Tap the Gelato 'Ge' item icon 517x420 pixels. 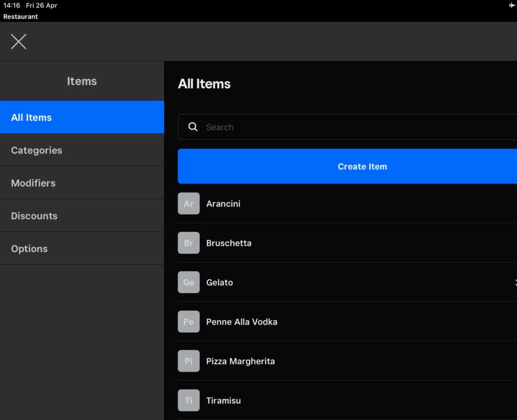(189, 283)
